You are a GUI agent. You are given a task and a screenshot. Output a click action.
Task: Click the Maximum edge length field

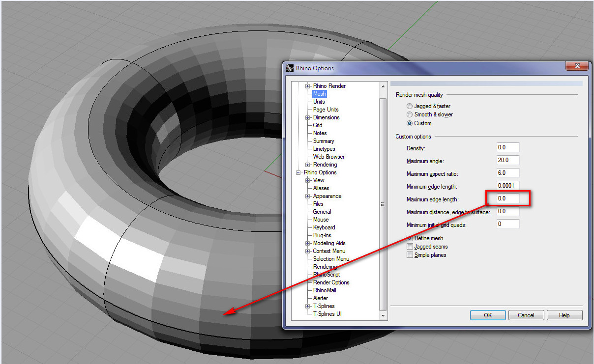coord(508,198)
